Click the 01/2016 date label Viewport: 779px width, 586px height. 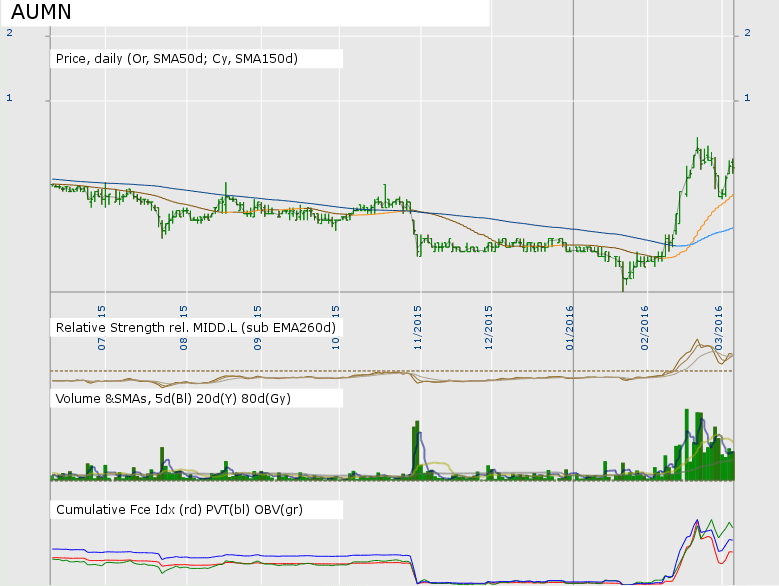[x=571, y=322]
